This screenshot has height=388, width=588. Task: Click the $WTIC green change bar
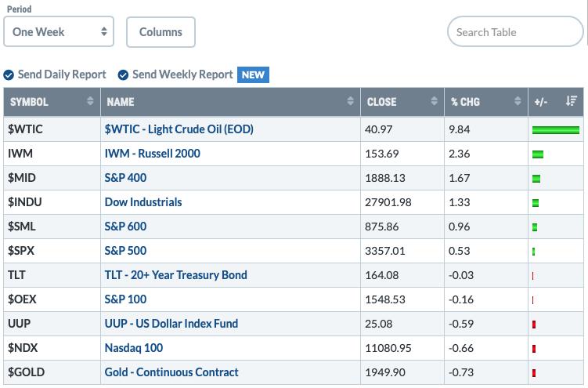click(x=556, y=130)
